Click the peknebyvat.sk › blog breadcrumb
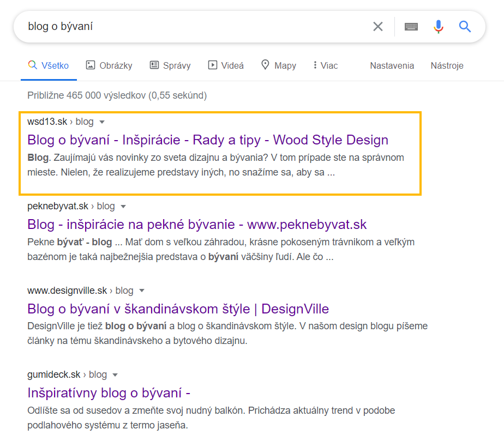The height and width of the screenshot is (441, 504). (71, 206)
